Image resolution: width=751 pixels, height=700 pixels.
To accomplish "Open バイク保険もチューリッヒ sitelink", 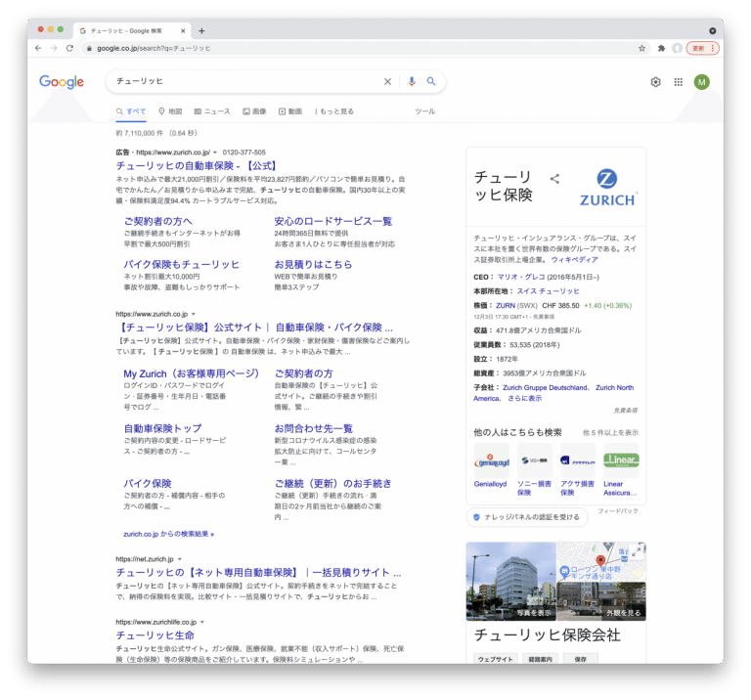I will pyautogui.click(x=182, y=264).
